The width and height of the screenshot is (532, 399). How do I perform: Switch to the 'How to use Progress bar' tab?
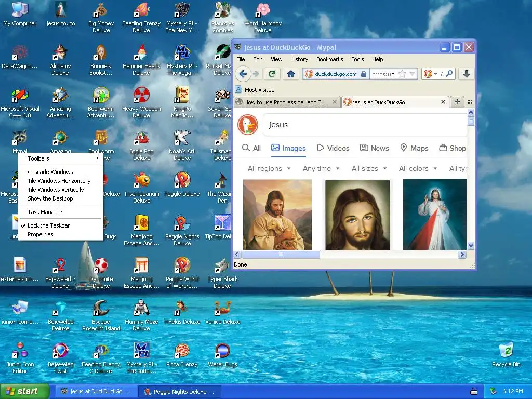(287, 102)
